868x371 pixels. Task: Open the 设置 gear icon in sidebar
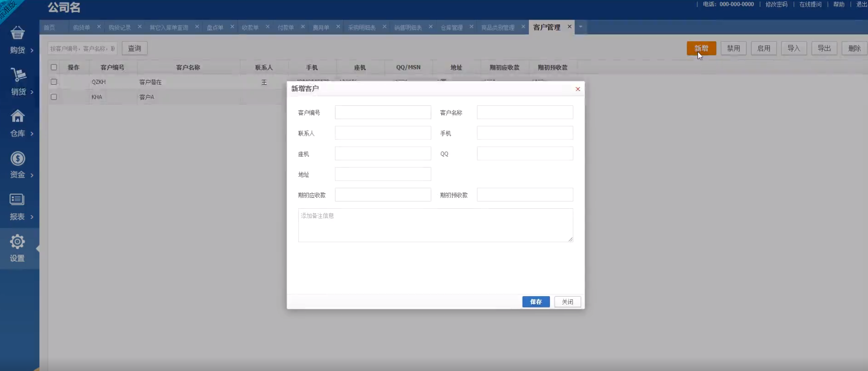[x=17, y=242]
